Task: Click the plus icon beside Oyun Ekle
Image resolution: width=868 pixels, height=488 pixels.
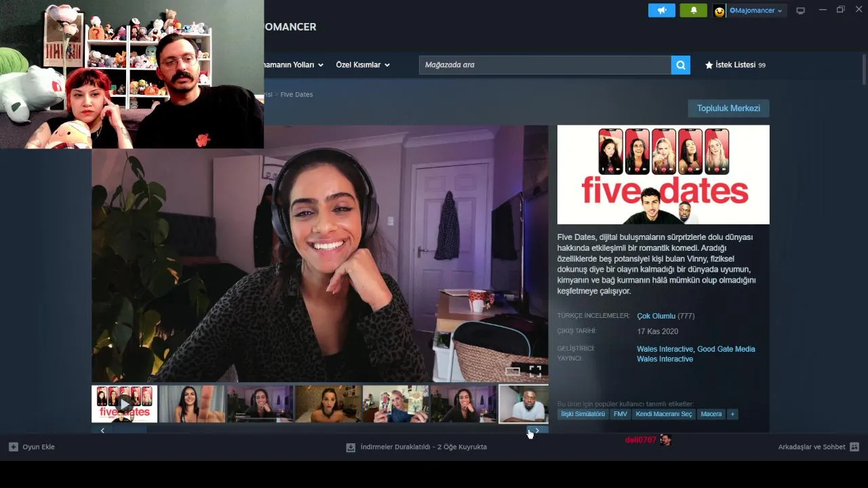Action: coord(14,447)
